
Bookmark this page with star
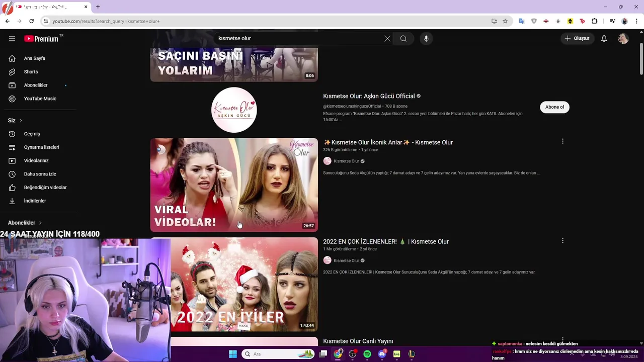505,21
